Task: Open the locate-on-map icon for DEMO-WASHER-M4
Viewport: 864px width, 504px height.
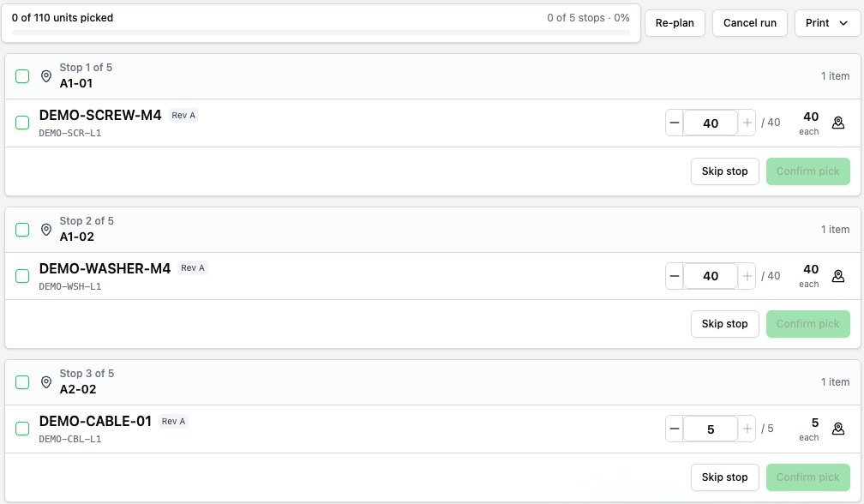Action: 838,276
